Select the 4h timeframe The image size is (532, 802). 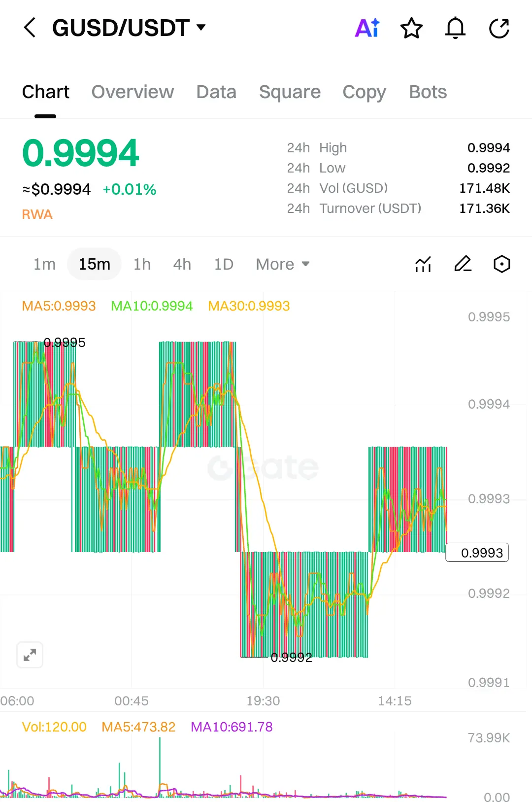click(182, 264)
